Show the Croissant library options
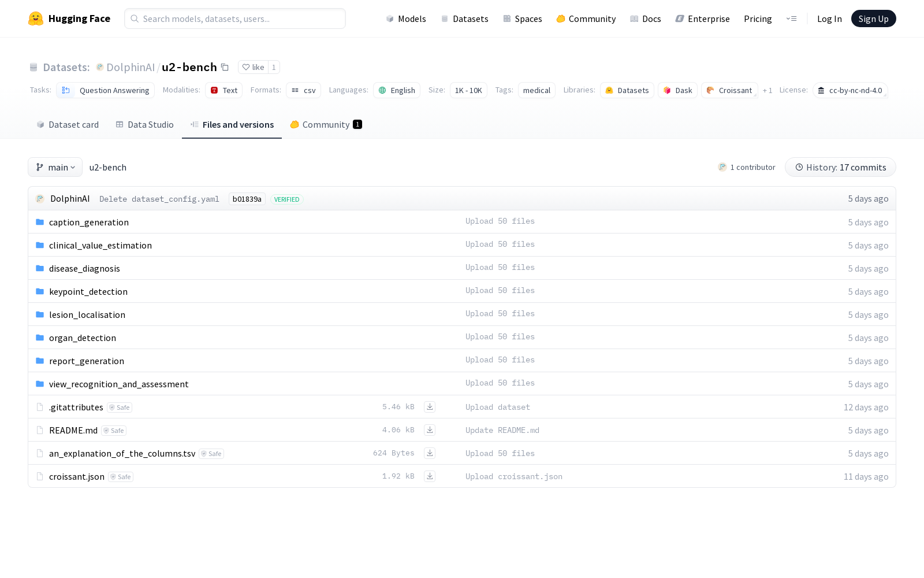This screenshot has width=924, height=578. click(x=729, y=91)
